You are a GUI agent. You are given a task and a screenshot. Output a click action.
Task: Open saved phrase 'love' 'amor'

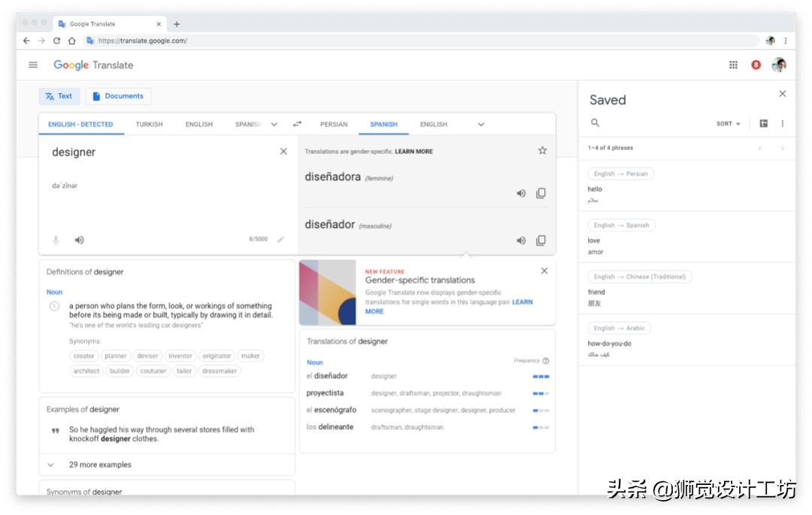[686, 237]
